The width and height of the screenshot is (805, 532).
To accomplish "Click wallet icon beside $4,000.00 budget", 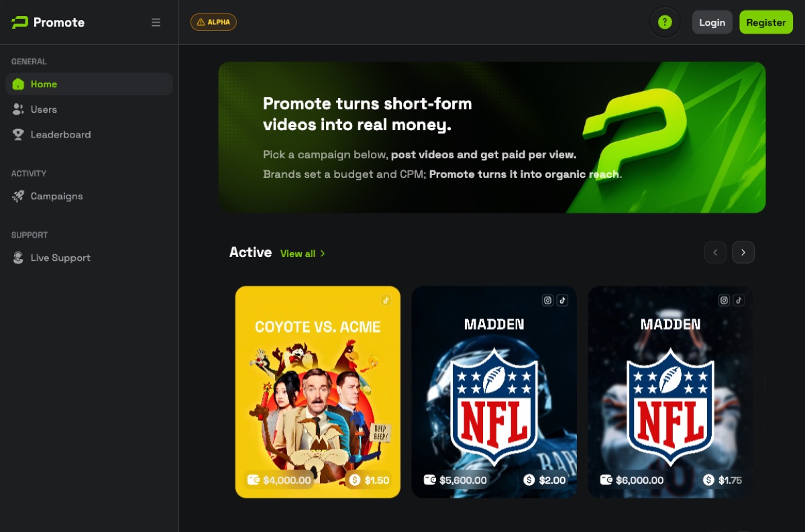I will [254, 480].
